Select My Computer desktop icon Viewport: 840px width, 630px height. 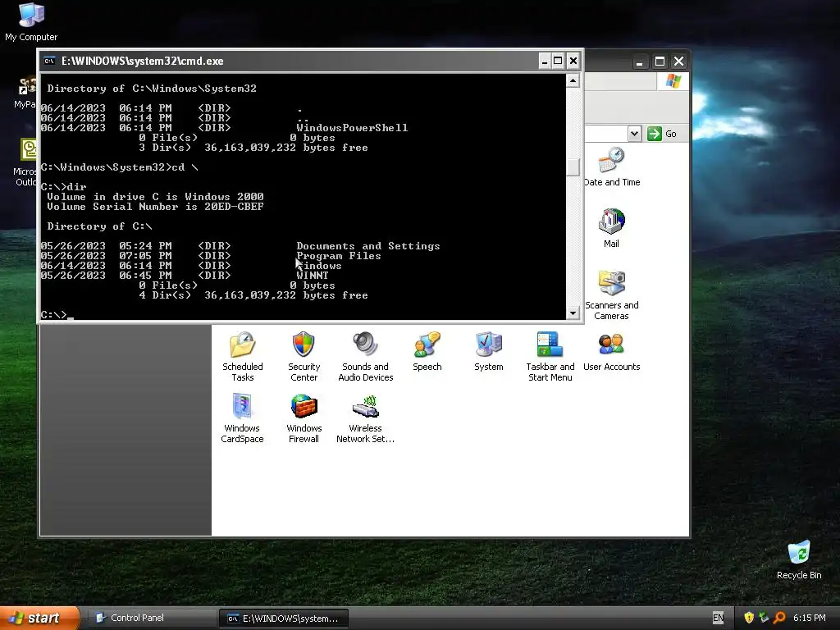tap(31, 21)
